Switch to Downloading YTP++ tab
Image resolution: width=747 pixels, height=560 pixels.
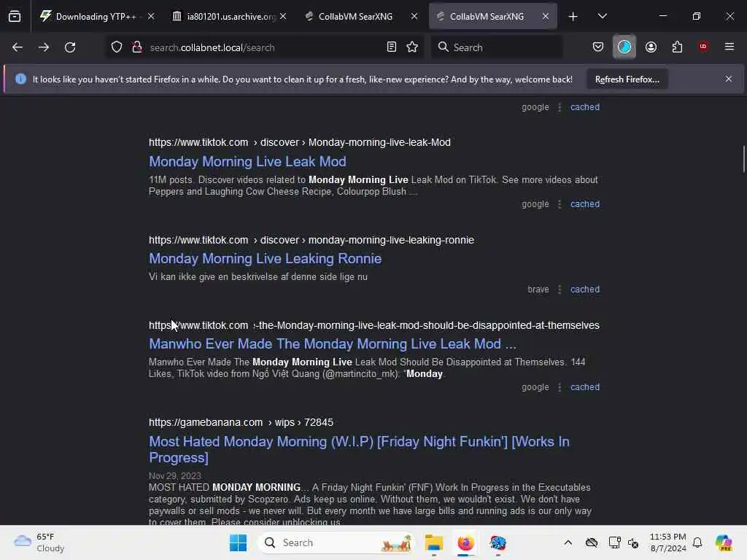96,16
